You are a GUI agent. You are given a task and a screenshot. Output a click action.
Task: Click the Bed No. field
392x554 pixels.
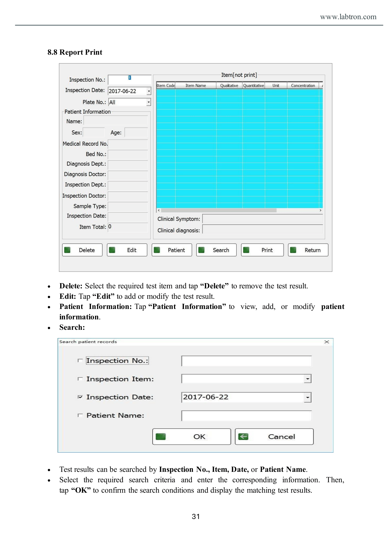tap(128, 155)
